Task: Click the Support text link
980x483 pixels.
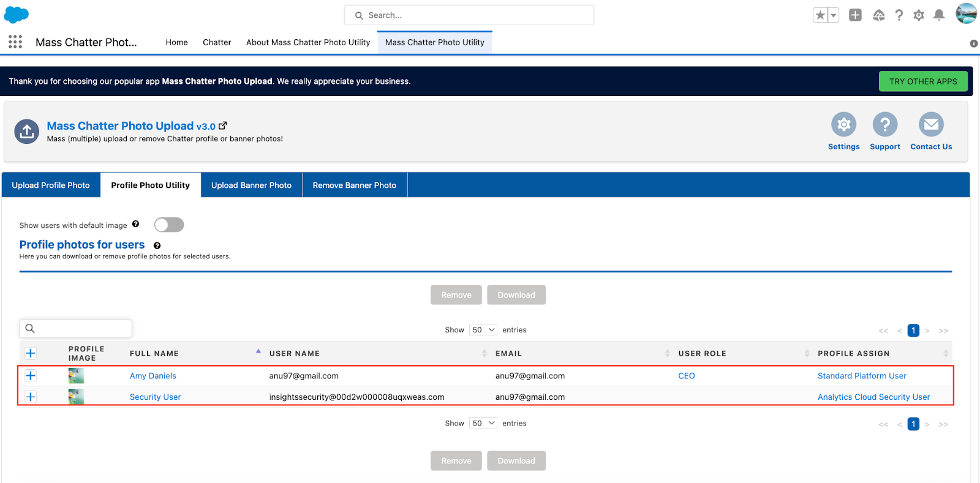Action: (885, 147)
